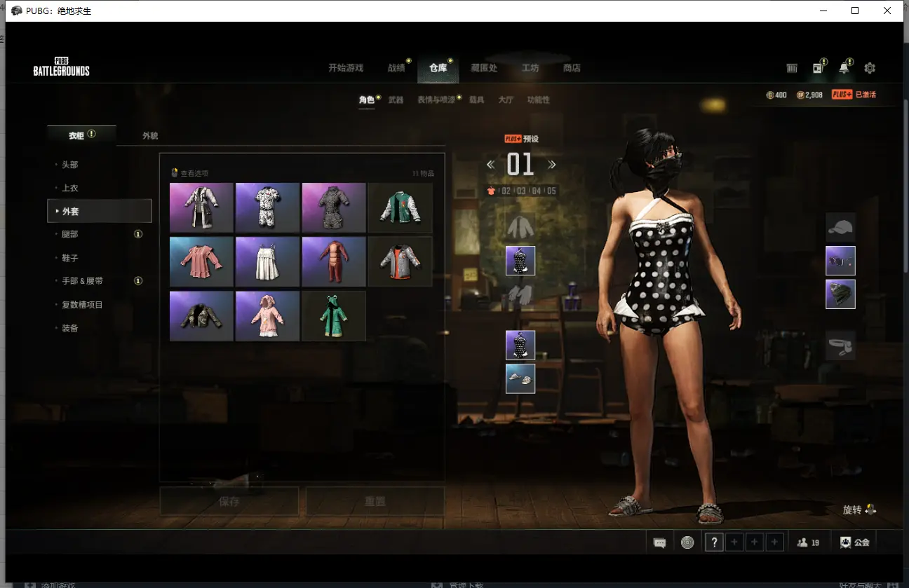Click the empty cap/hat equipment slot
The height and width of the screenshot is (588, 909).
(x=840, y=227)
